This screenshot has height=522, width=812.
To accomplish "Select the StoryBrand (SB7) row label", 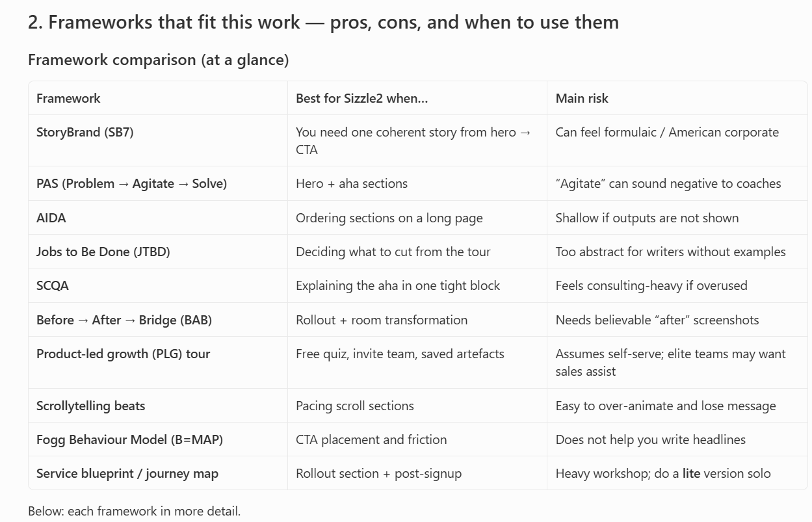I will tap(85, 132).
